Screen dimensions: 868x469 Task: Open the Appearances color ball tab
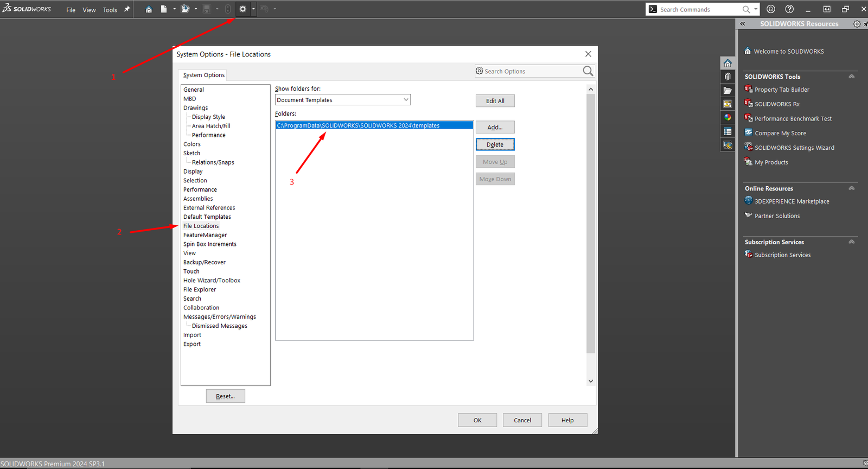pyautogui.click(x=727, y=117)
